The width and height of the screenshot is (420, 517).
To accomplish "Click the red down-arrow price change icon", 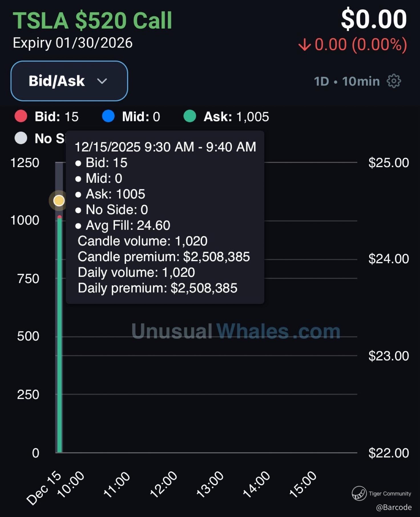I will (x=304, y=45).
